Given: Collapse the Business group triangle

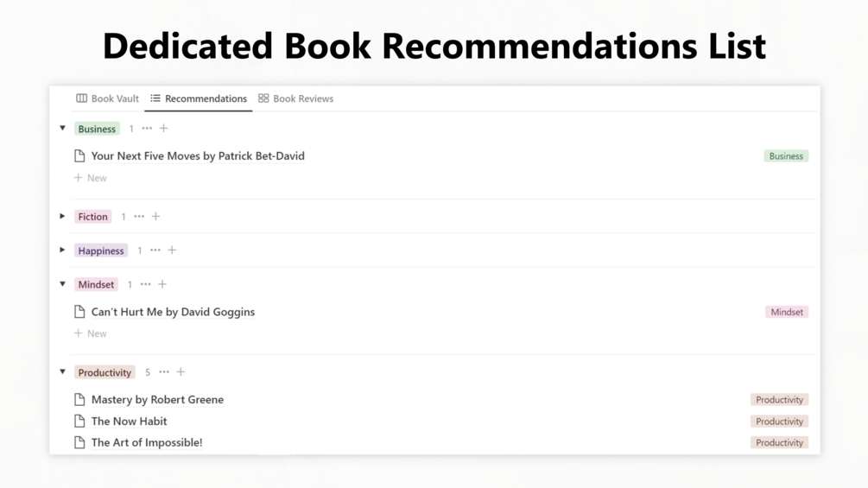Looking at the screenshot, I should click(62, 129).
